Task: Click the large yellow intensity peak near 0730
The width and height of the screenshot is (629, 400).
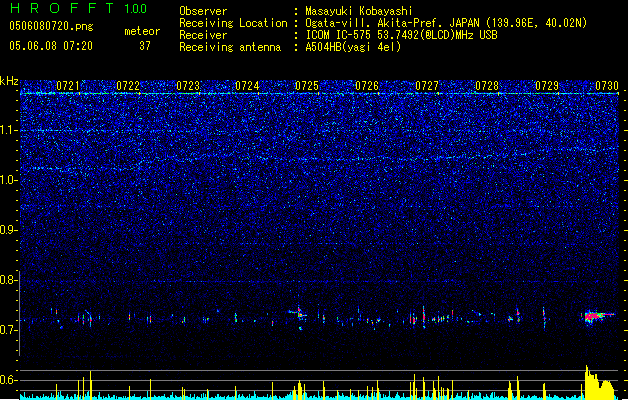Action: [x=598, y=382]
